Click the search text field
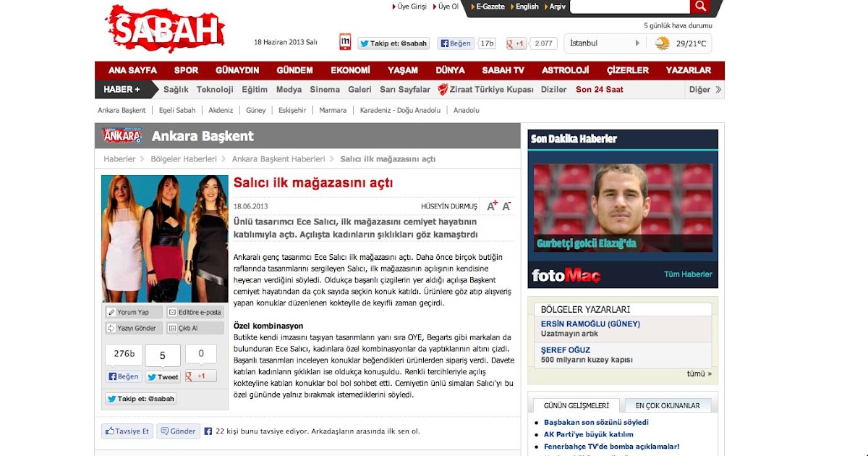Viewport: 868px width, 456px height. click(630, 7)
